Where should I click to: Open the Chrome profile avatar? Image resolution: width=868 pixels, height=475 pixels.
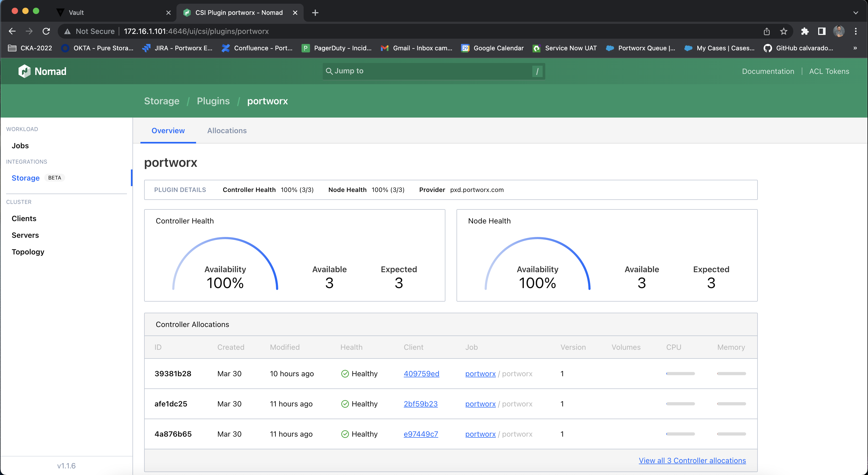coord(839,31)
